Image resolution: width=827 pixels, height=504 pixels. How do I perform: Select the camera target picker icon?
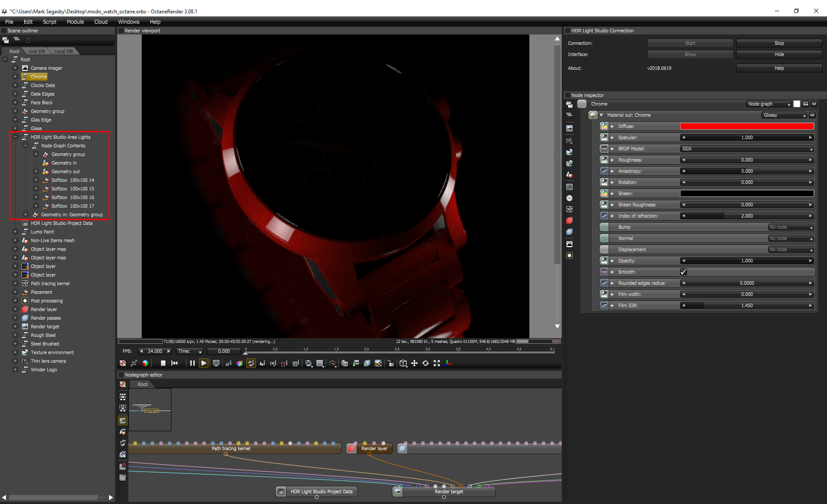(273, 363)
